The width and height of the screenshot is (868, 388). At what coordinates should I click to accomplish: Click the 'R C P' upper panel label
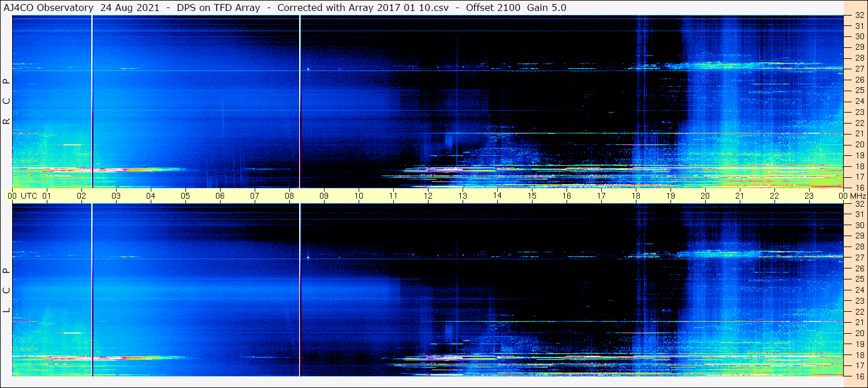point(6,102)
